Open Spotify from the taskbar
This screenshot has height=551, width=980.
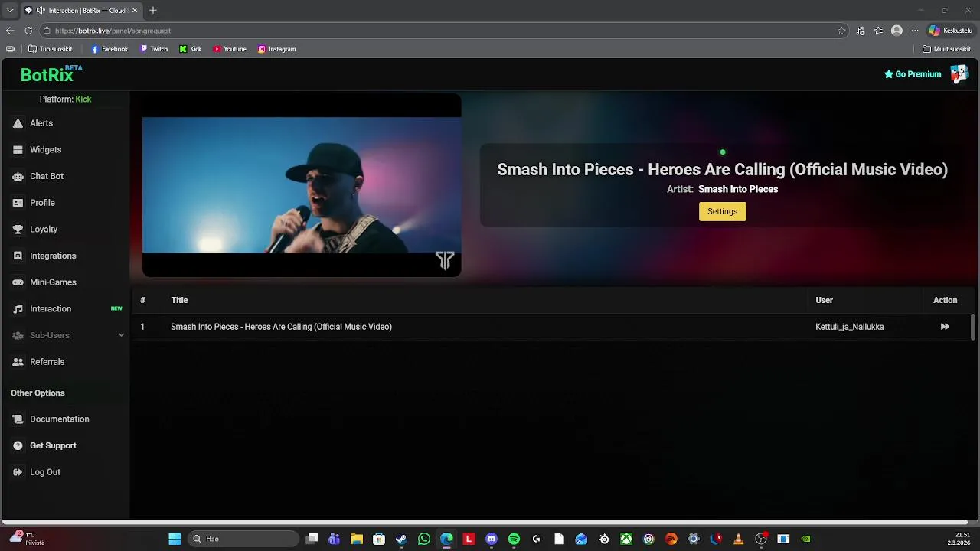pos(514,539)
